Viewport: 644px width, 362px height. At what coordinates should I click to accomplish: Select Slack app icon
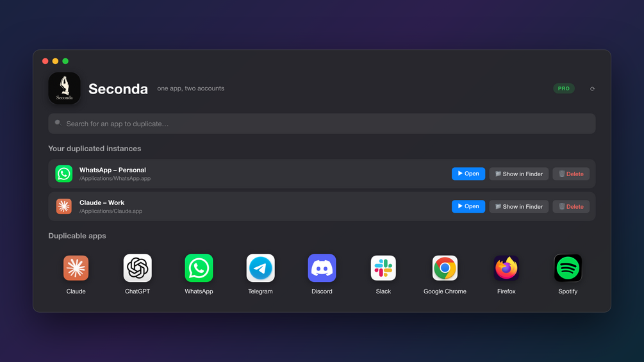tap(383, 268)
